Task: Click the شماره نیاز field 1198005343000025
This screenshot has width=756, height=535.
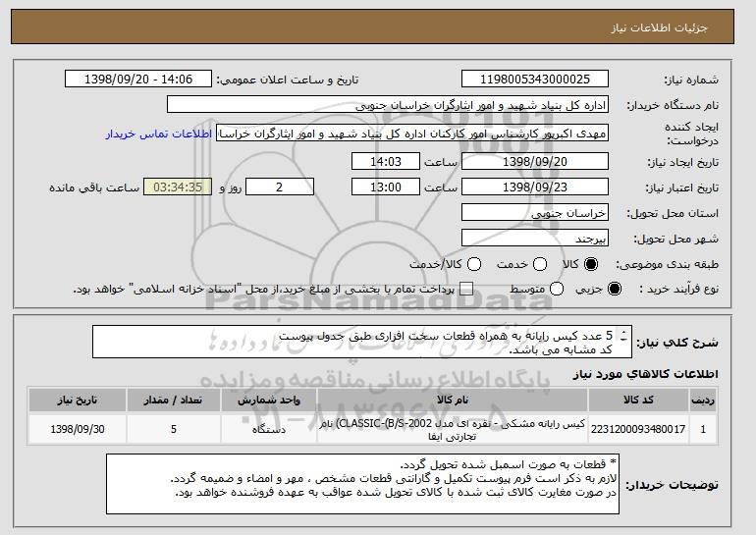Action: 535,80
